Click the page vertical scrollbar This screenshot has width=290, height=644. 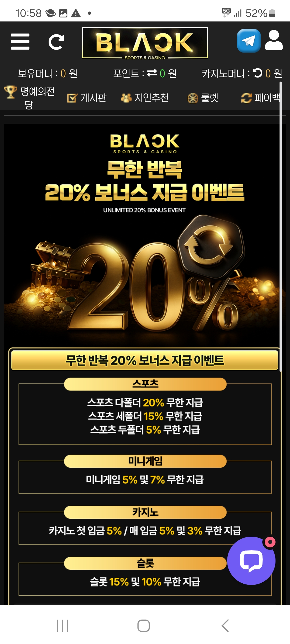coord(281,227)
